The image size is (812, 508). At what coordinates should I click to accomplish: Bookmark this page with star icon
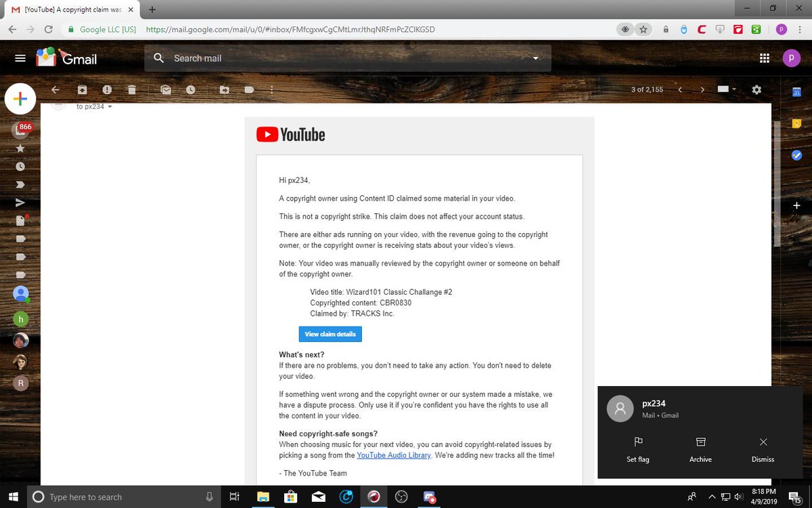point(644,29)
